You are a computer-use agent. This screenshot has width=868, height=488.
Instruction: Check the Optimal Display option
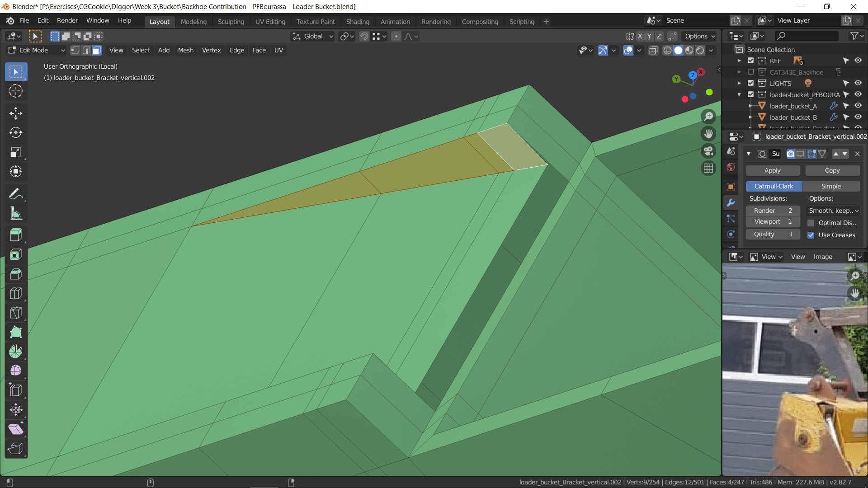(x=811, y=223)
